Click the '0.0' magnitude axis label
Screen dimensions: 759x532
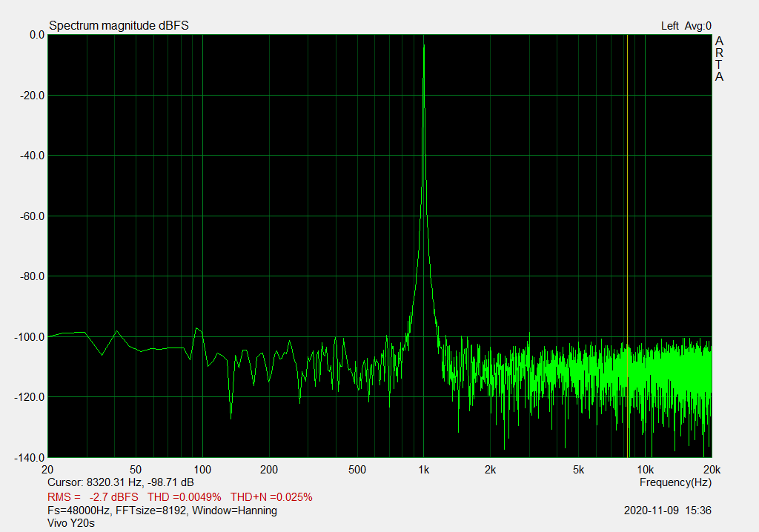pos(37,35)
